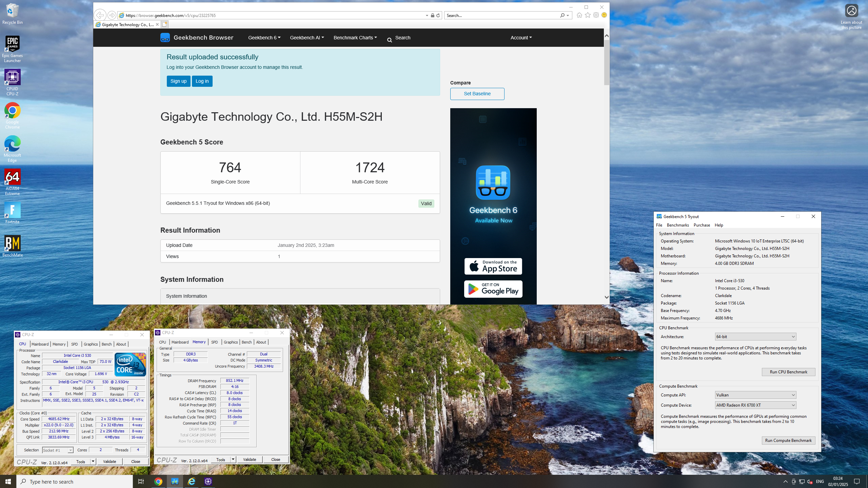Image resolution: width=868 pixels, height=488 pixels.
Task: Click Validate in left CPU-Z window
Action: coord(110,462)
